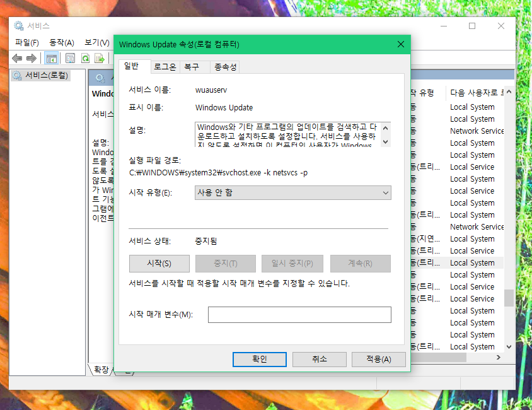Viewport: 532px width, 410px height.
Task: Click the 취소 button
Action: 320,359
